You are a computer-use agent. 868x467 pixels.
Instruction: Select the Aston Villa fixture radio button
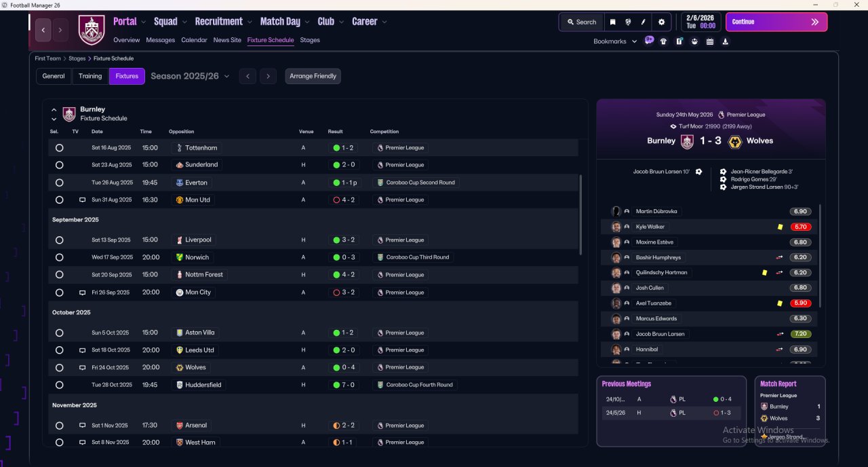tap(59, 333)
